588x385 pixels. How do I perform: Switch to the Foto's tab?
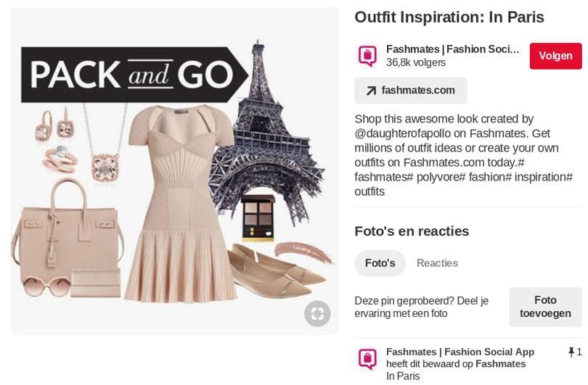[x=380, y=263]
